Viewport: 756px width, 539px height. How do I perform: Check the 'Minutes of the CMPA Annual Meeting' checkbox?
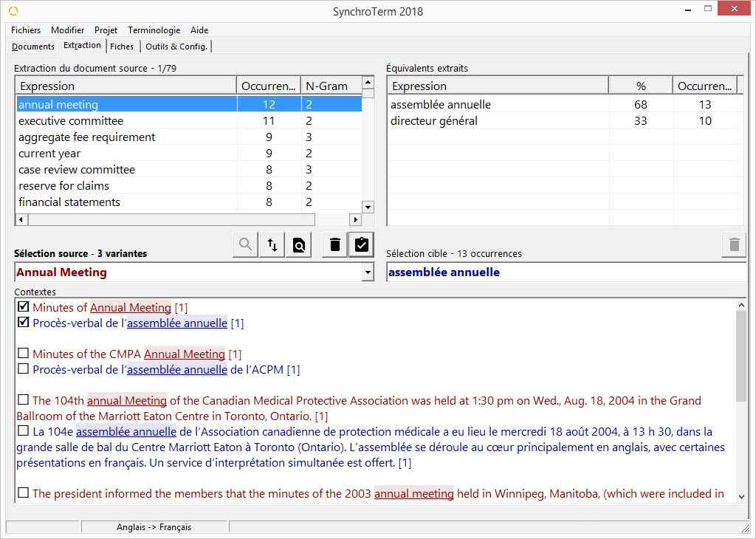(x=24, y=354)
